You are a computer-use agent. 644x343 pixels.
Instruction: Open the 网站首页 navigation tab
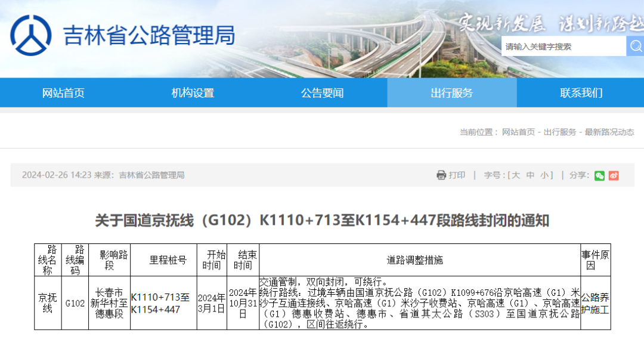click(x=63, y=93)
